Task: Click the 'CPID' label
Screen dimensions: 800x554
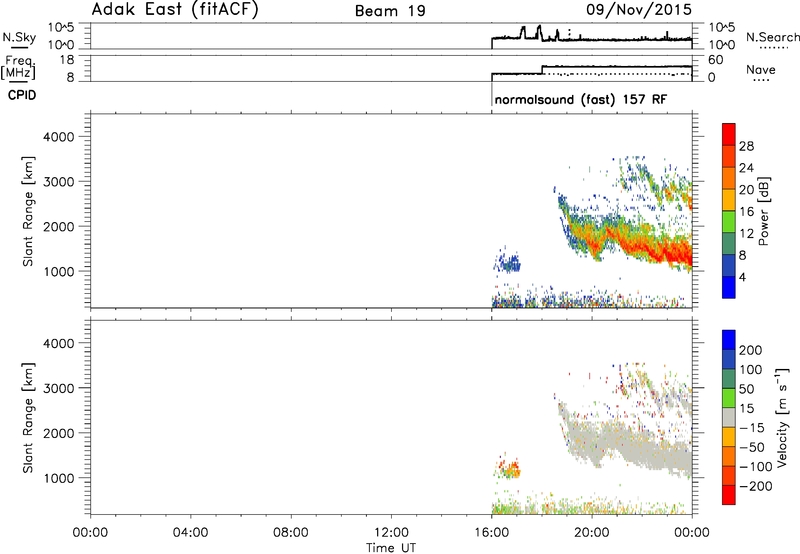Action: click(x=22, y=95)
